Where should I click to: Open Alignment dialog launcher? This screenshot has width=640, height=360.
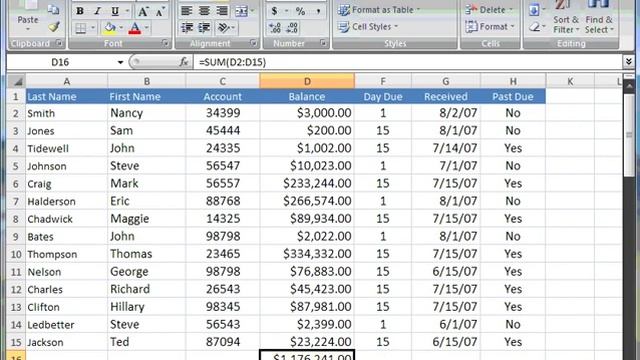[253, 43]
